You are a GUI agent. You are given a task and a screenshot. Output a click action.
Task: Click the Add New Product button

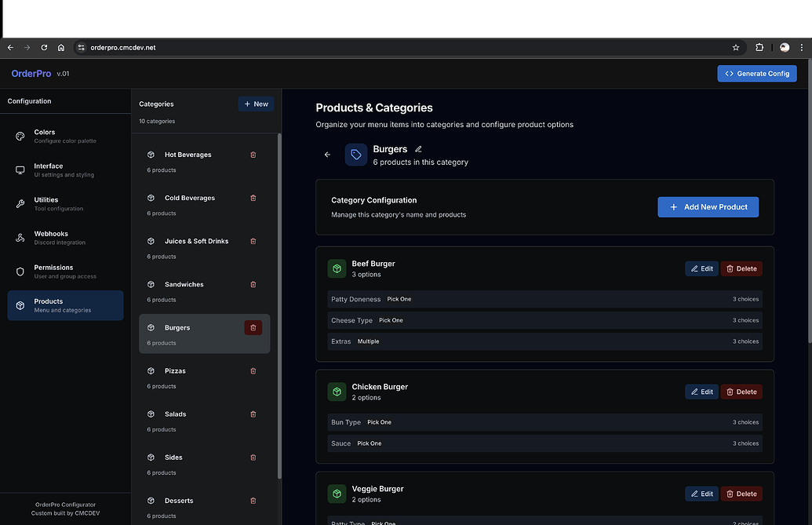pos(708,206)
